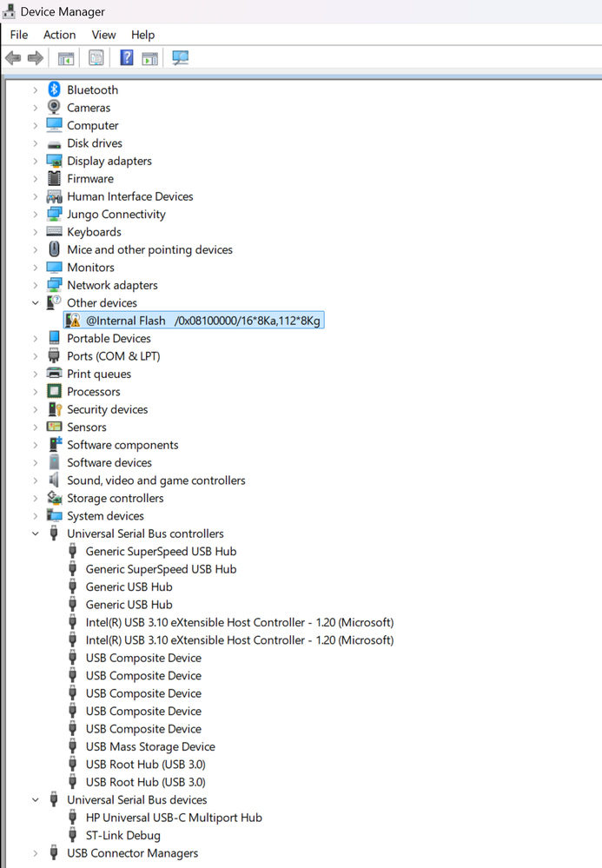Image resolution: width=602 pixels, height=868 pixels.
Task: Collapse Universal Serial Bus controllers
Action: point(36,533)
